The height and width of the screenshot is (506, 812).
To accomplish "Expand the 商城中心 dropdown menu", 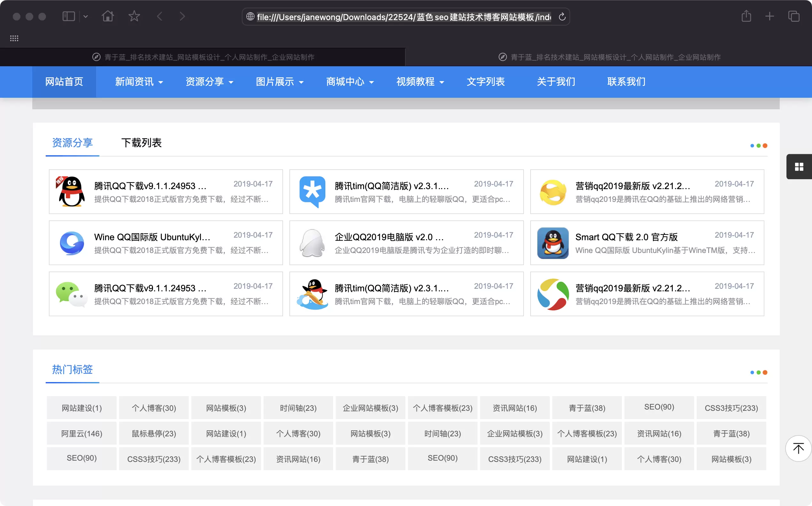I will pyautogui.click(x=350, y=82).
